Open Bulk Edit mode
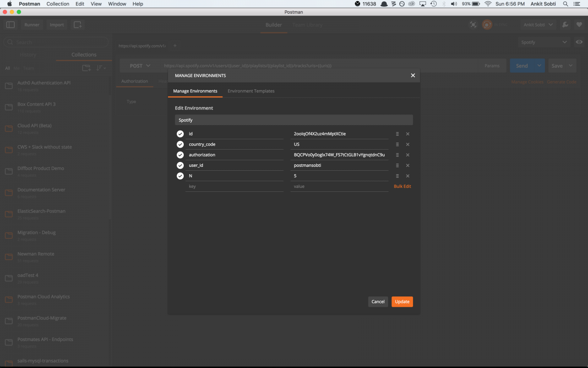Viewport: 588px width, 368px height. 402,186
